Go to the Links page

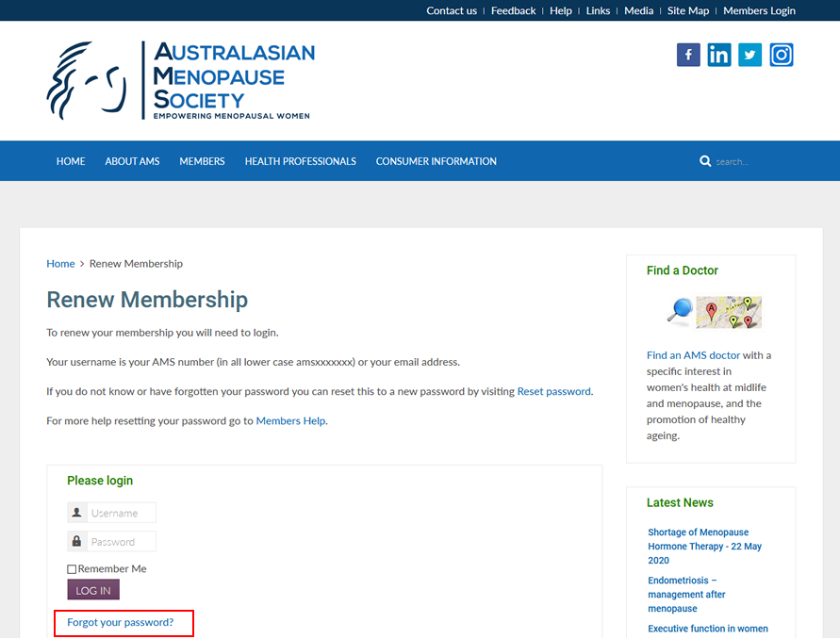pyautogui.click(x=598, y=10)
